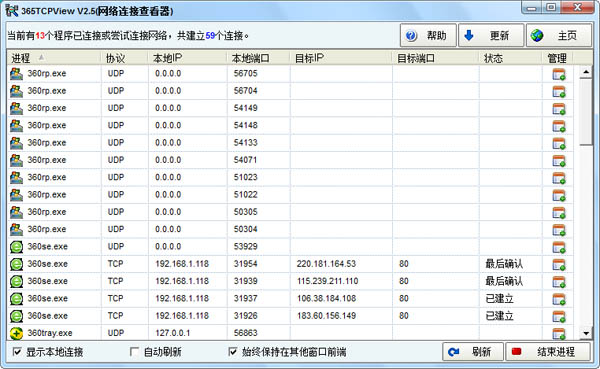Select target IP 183.60.156.149
This screenshot has height=369, width=600.
point(326,316)
